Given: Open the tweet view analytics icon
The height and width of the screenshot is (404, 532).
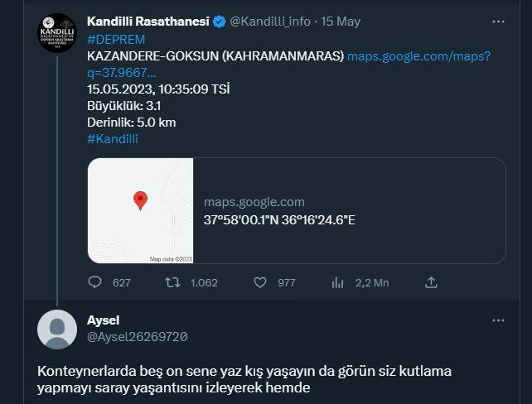Looking at the screenshot, I should (x=337, y=282).
